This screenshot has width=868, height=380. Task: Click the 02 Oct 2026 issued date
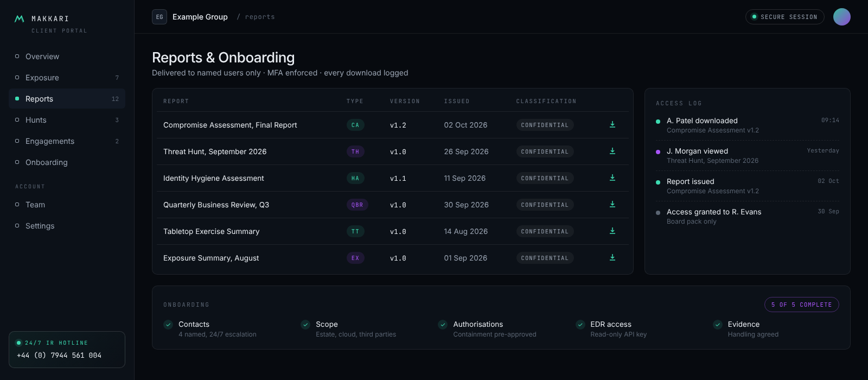465,125
